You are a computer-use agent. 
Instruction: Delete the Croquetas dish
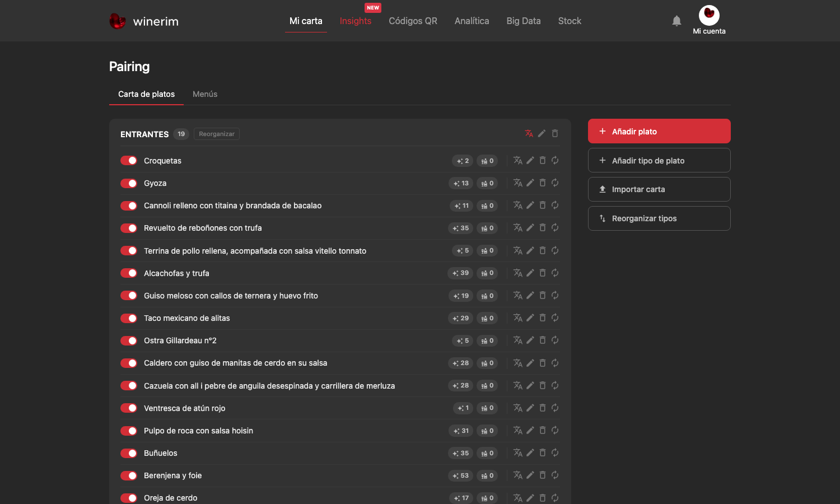[543, 161]
